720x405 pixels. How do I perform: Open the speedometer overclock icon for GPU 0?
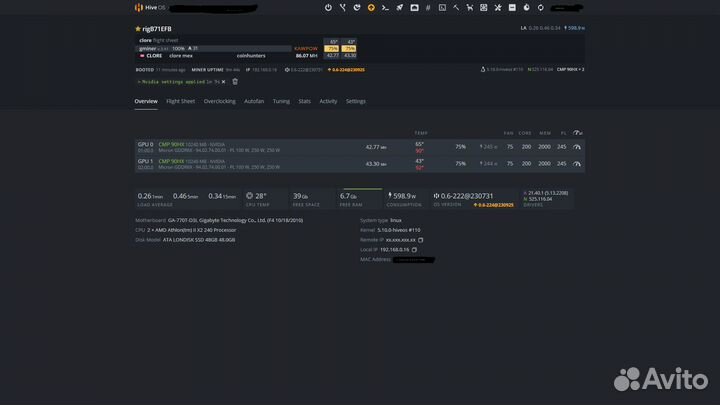pyautogui.click(x=577, y=147)
